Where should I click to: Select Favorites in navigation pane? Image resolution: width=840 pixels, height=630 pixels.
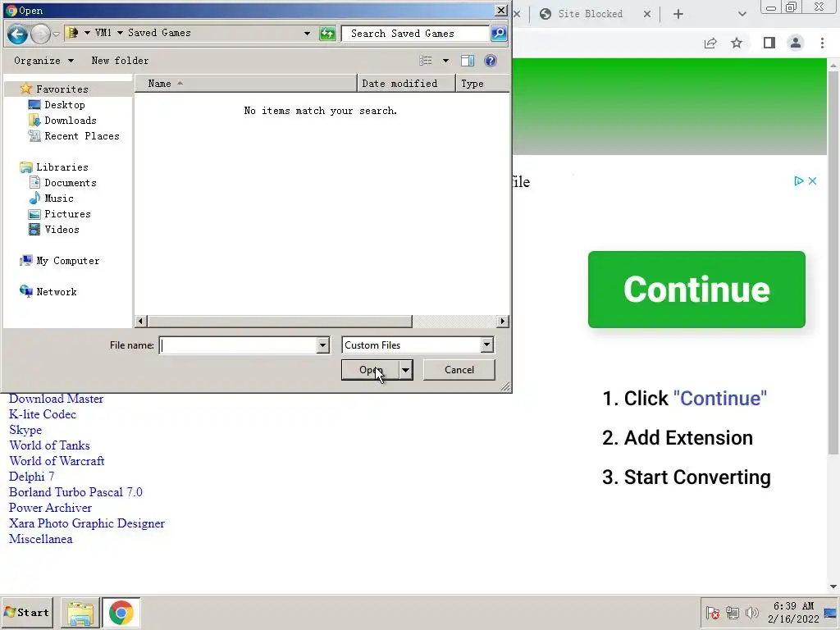coord(62,89)
